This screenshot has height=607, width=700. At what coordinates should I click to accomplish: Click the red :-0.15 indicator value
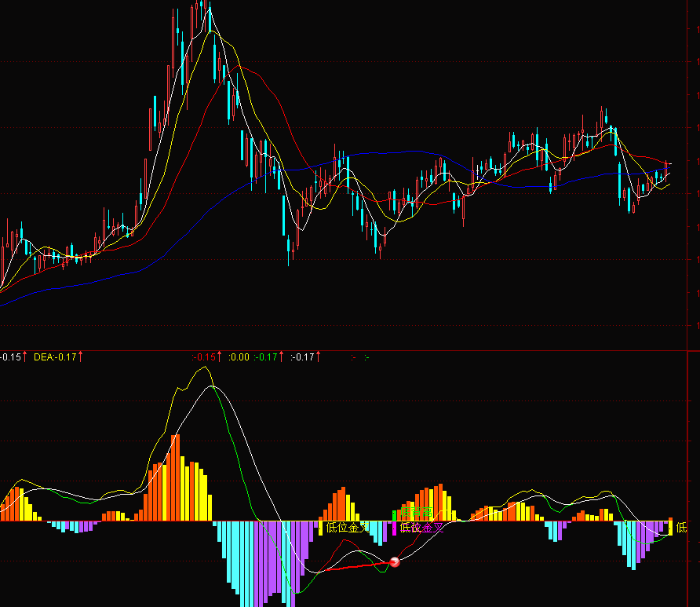pyautogui.click(x=204, y=357)
